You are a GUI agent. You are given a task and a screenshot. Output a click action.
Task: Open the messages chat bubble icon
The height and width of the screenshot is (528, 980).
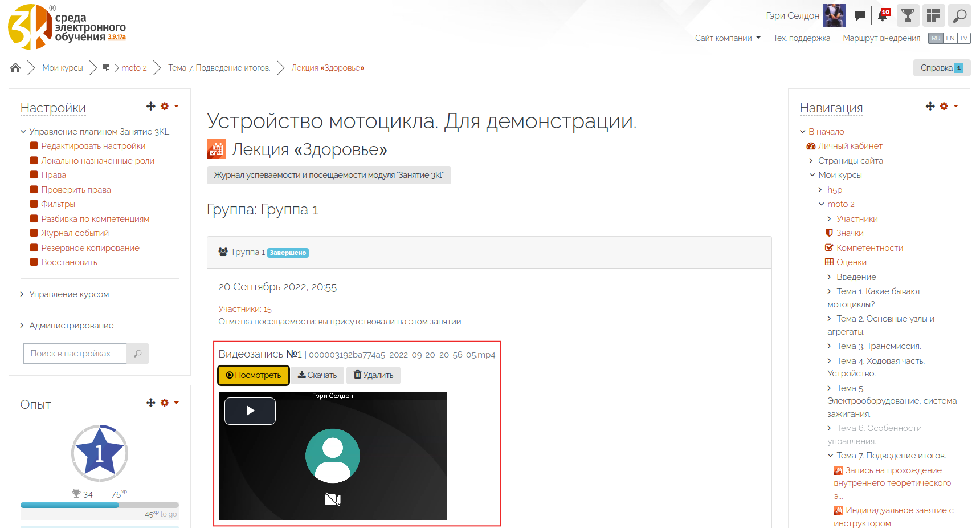pos(860,15)
